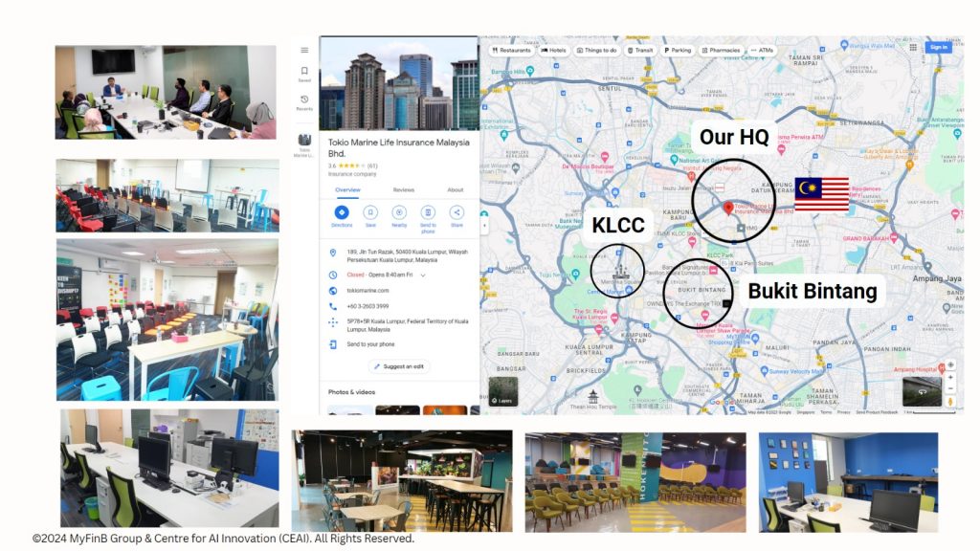Viewport: 980px width, 551px height.
Task: Click the Thean Hou Temple pagoda icon
Action: [593, 396]
